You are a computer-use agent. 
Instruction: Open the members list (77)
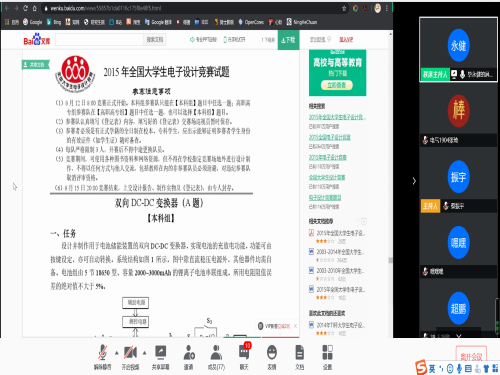tap(216, 357)
